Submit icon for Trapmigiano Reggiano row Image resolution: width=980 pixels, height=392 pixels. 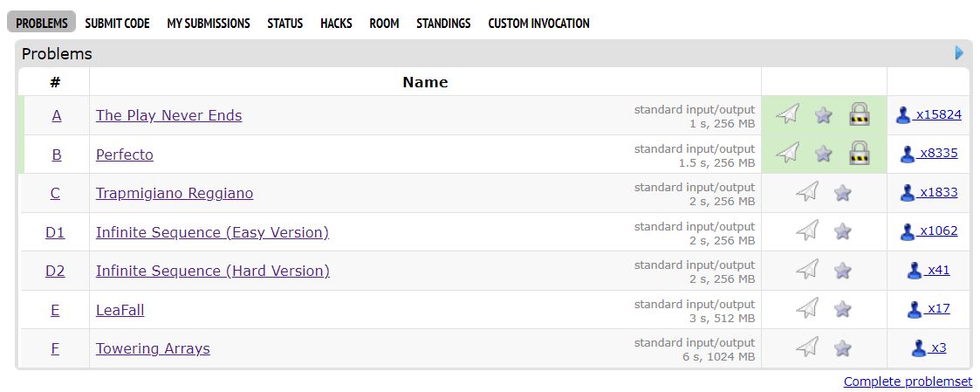(807, 192)
